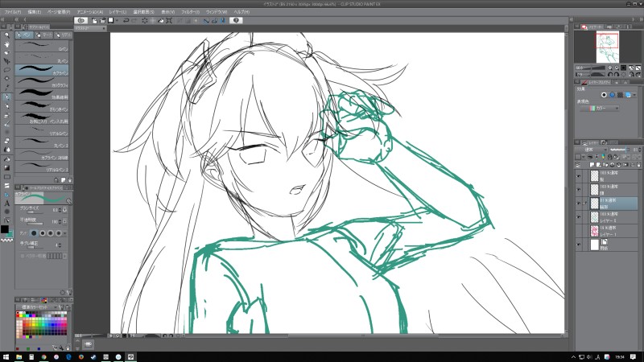Screen dimensions: 644x362
Task: Select the Lasso selection tool
Action: [6, 70]
